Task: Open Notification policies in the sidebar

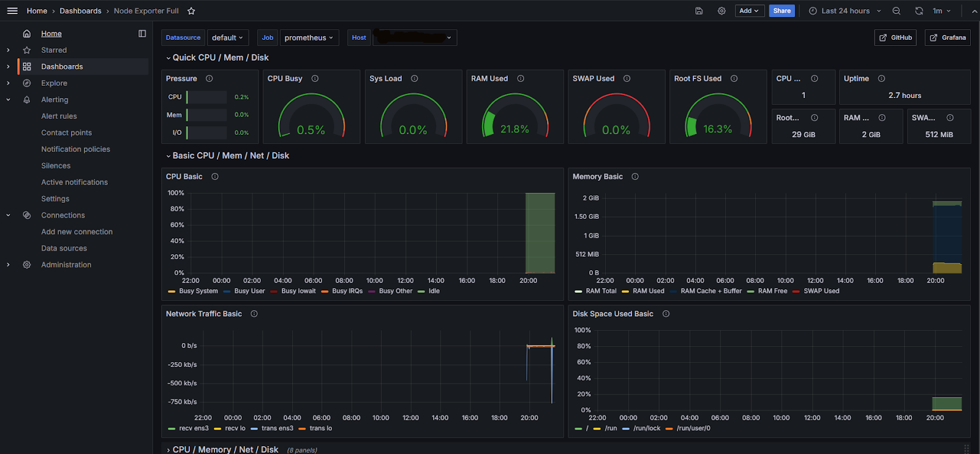Action: click(75, 149)
